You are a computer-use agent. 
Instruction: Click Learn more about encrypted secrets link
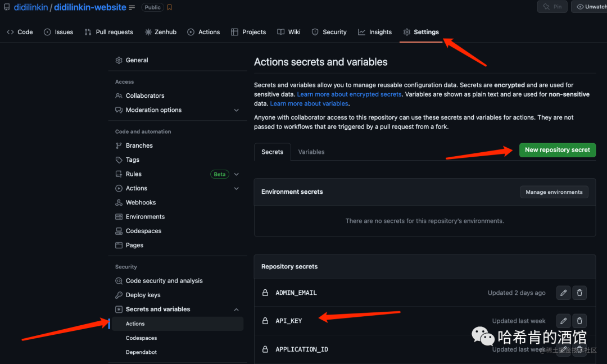click(x=349, y=94)
